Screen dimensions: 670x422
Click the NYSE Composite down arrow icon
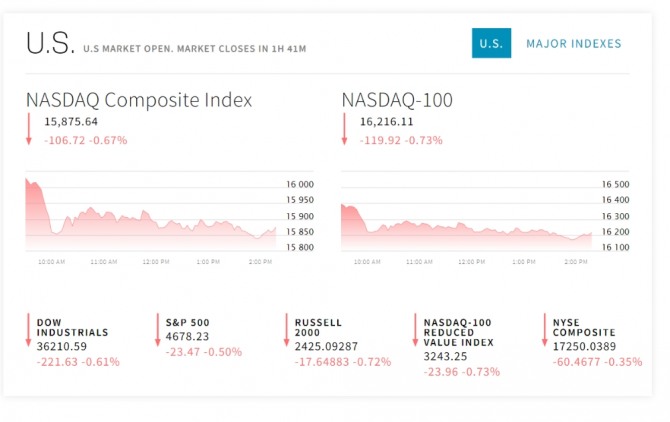(544, 331)
